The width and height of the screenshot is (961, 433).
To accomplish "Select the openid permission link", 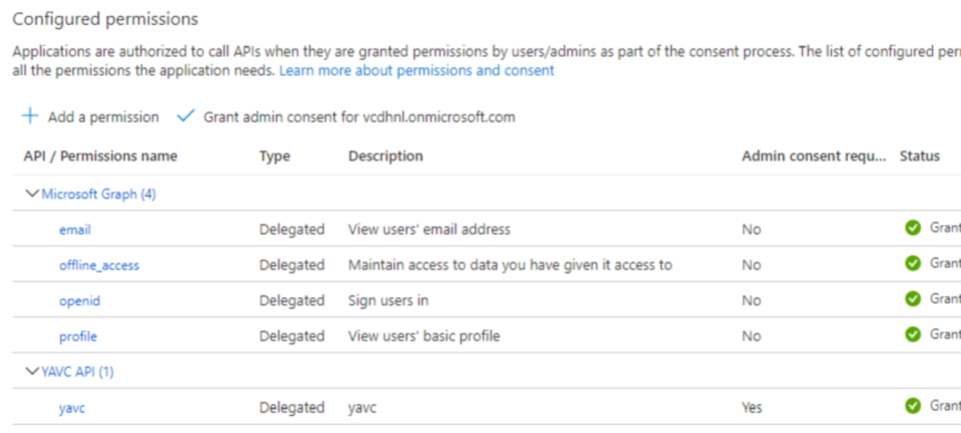I will point(79,301).
